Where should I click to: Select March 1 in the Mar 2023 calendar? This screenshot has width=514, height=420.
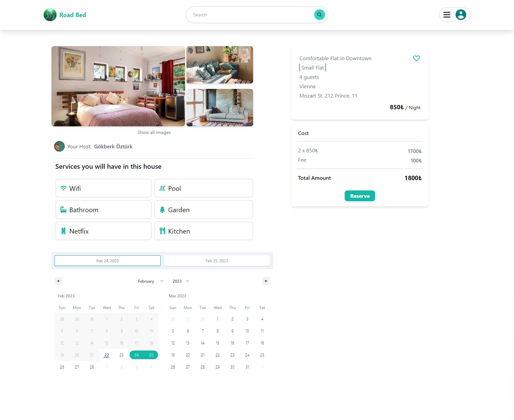coord(217,319)
